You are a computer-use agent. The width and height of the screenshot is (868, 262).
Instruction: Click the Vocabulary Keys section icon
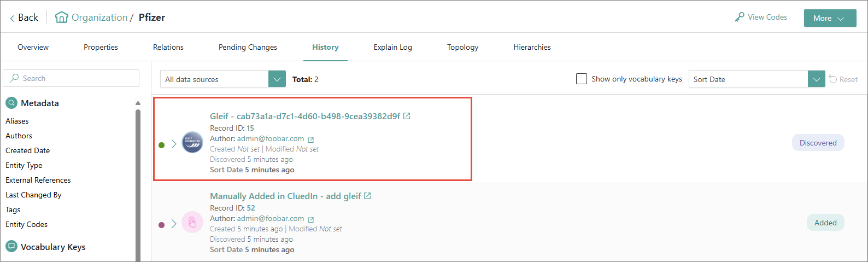point(11,247)
